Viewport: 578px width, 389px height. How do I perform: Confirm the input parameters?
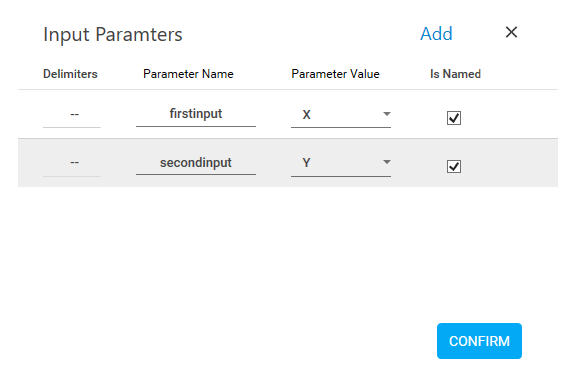click(479, 341)
